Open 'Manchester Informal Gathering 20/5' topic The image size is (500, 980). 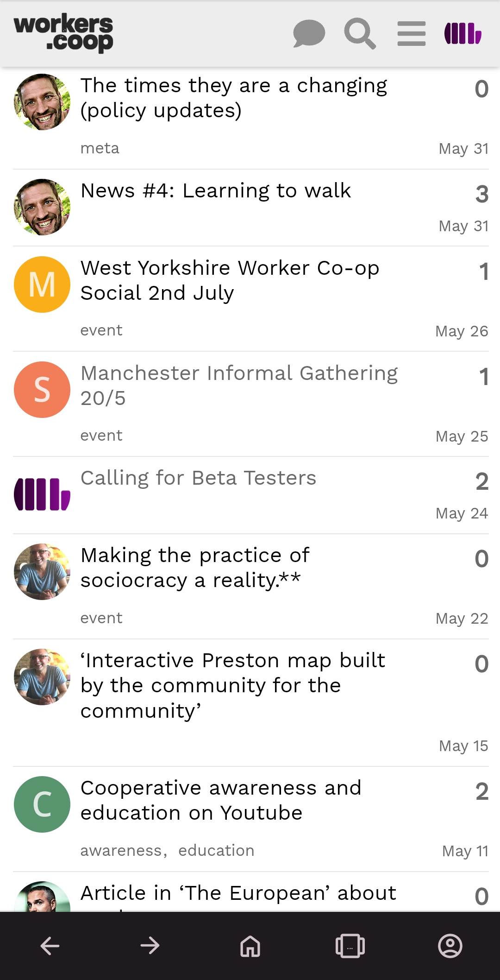[239, 386]
